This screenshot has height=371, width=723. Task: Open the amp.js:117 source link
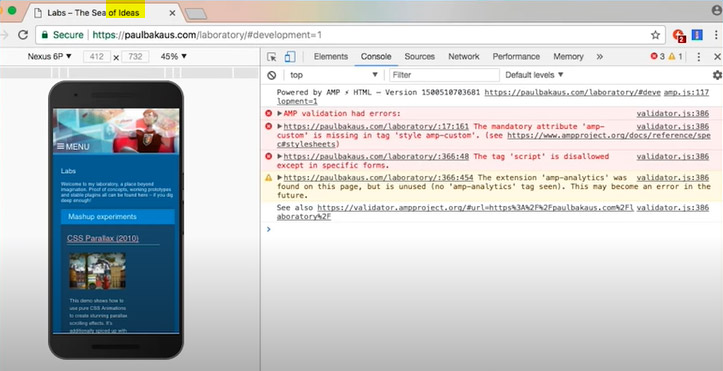tap(686, 93)
